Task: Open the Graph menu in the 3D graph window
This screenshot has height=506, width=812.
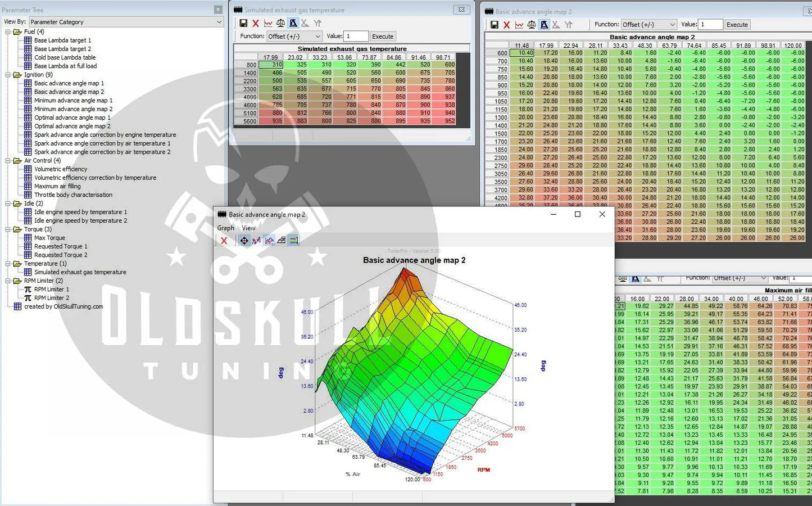Action: coord(225,228)
